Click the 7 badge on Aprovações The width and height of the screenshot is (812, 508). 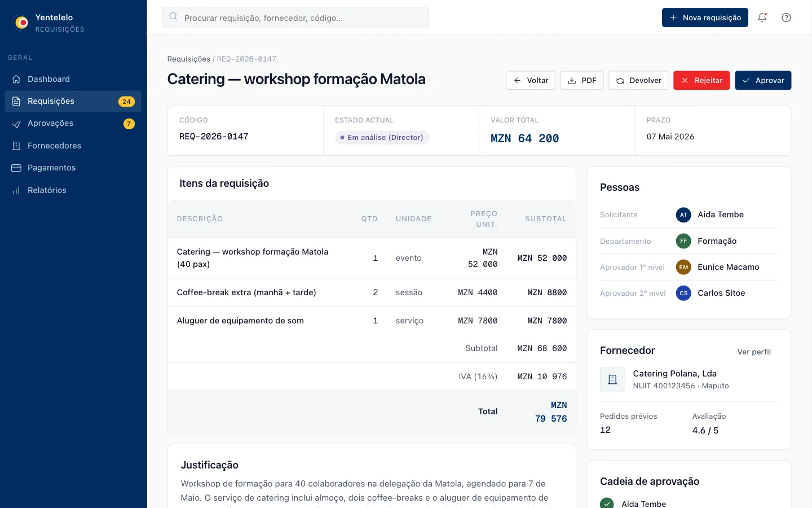129,124
